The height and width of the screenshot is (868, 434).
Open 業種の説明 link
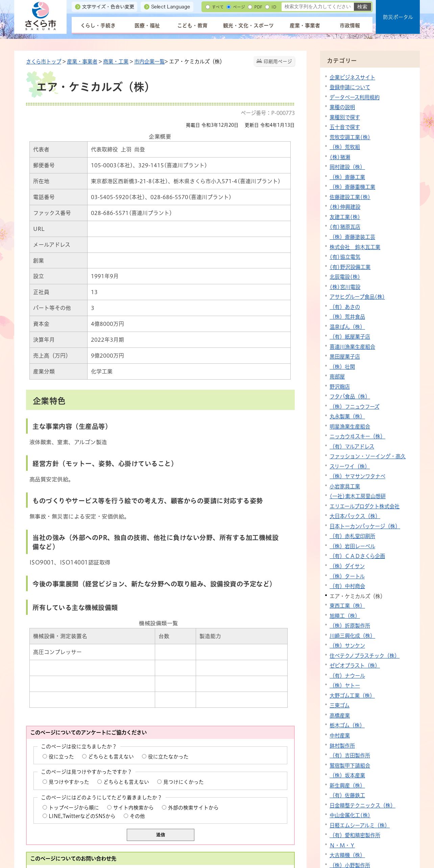coord(342,107)
